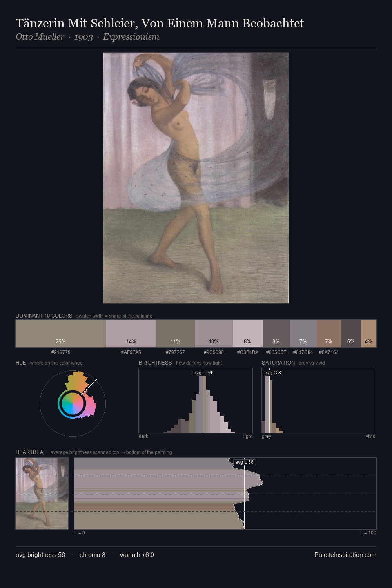The width and height of the screenshot is (392, 588).
Task: Click the Expressionism style label
Action: [131, 37]
